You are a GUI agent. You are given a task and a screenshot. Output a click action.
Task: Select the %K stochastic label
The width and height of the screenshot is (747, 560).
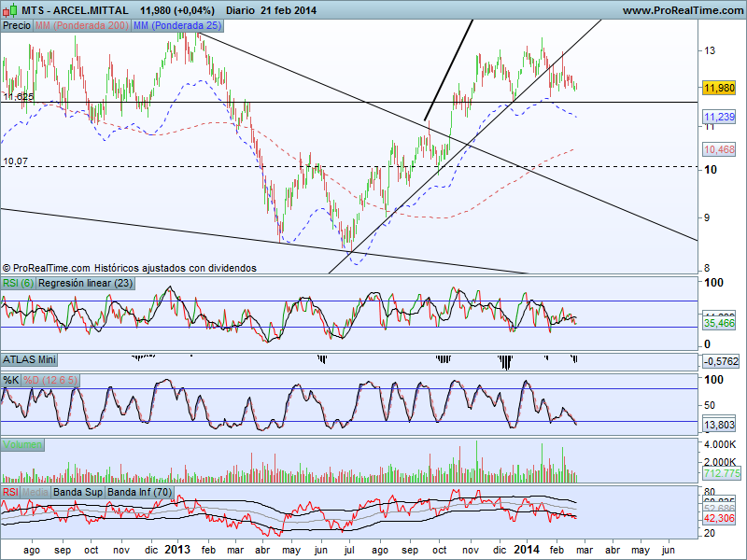point(11,380)
